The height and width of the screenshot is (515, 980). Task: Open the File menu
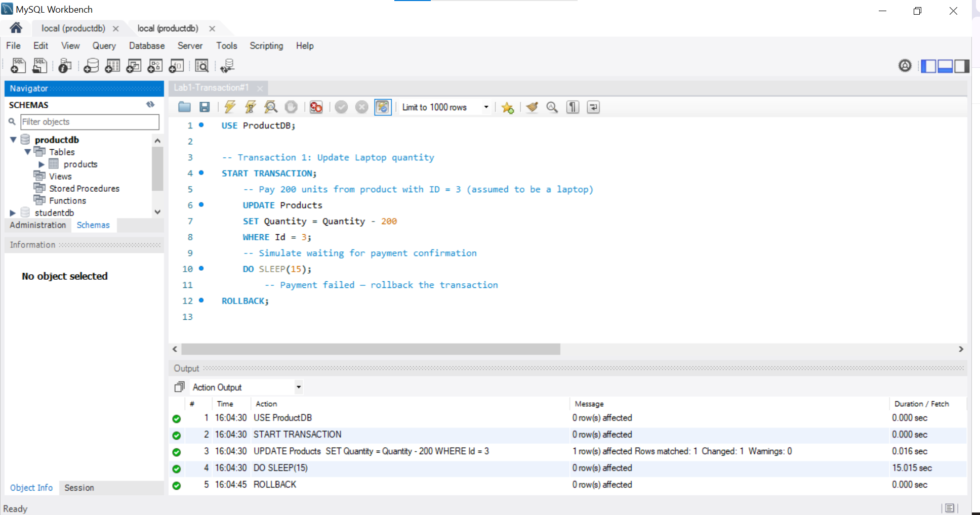tap(13, 46)
